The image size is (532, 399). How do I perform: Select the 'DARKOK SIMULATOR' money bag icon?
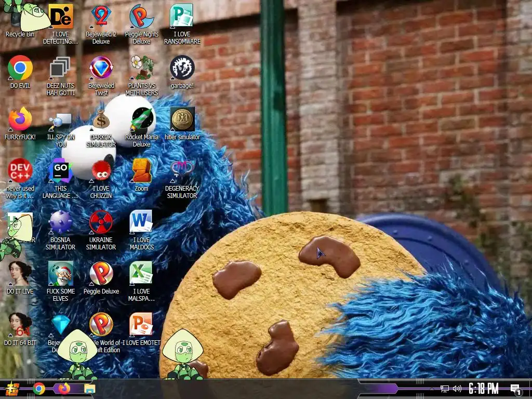[x=101, y=127]
